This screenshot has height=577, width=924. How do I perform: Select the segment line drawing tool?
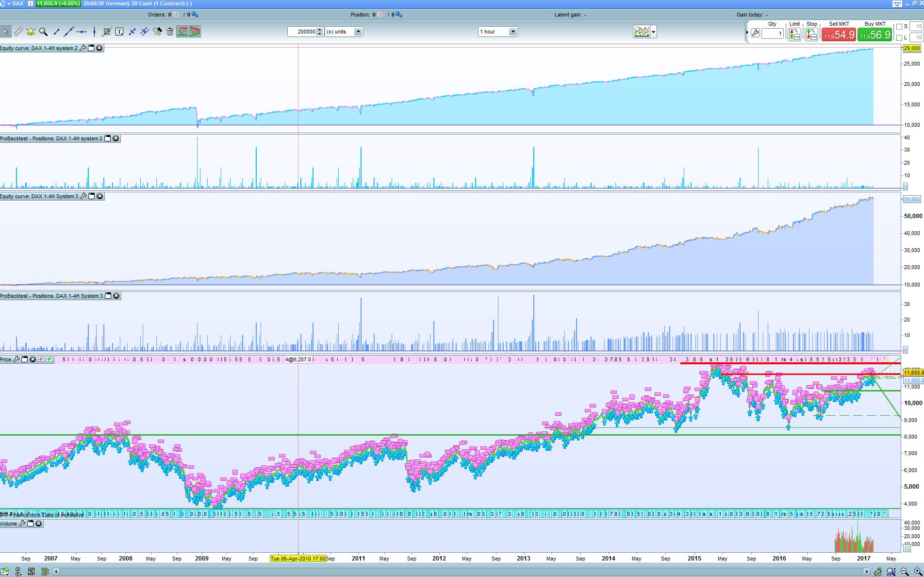point(56,32)
